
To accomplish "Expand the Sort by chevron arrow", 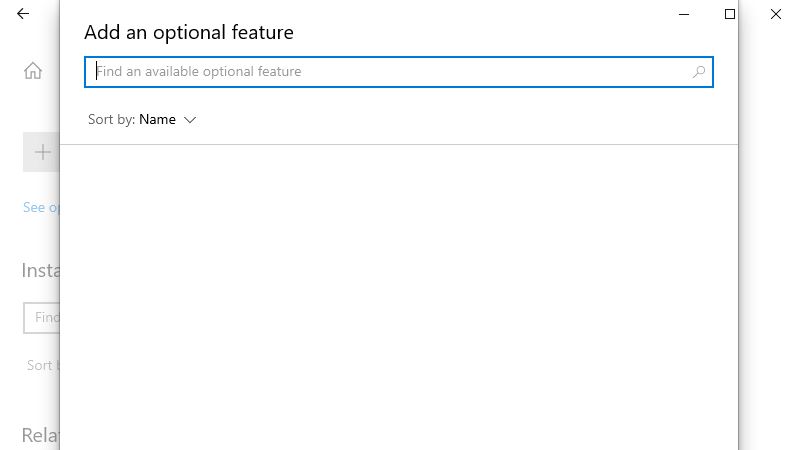I will pyautogui.click(x=190, y=120).
